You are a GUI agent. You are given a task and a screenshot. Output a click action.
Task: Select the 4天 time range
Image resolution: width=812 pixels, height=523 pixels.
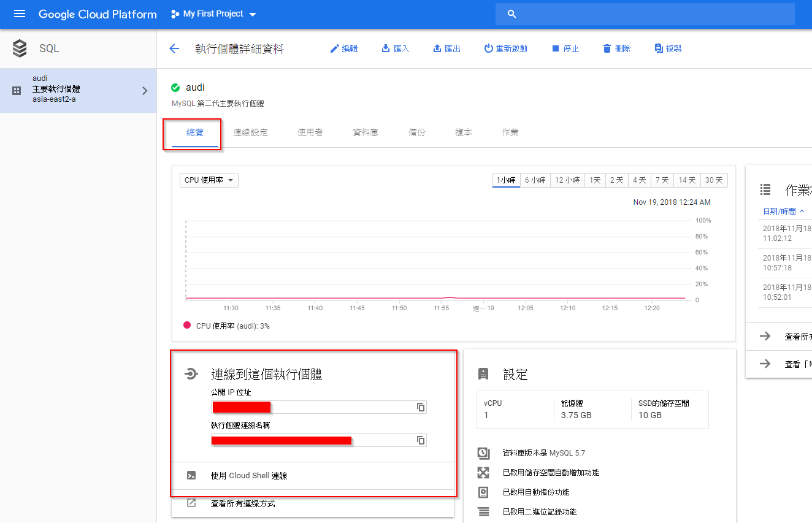tap(639, 180)
